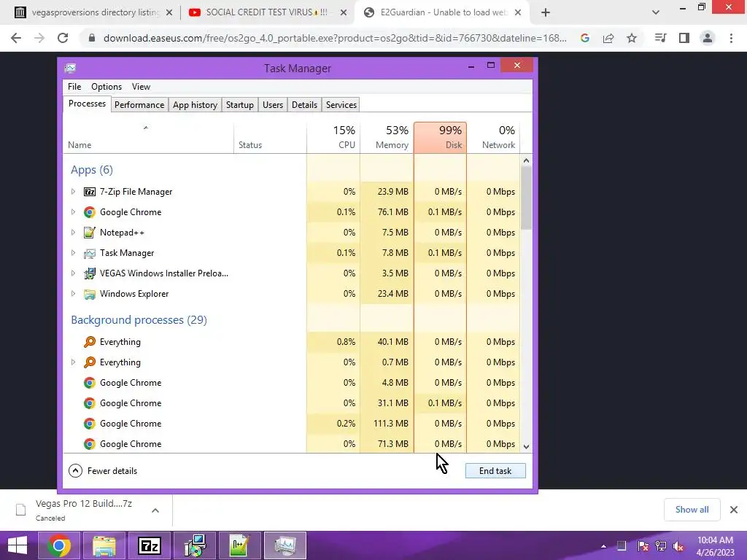This screenshot has width=747, height=560.
Task: Click Notepad++ icon in taskbar
Action: (239, 545)
